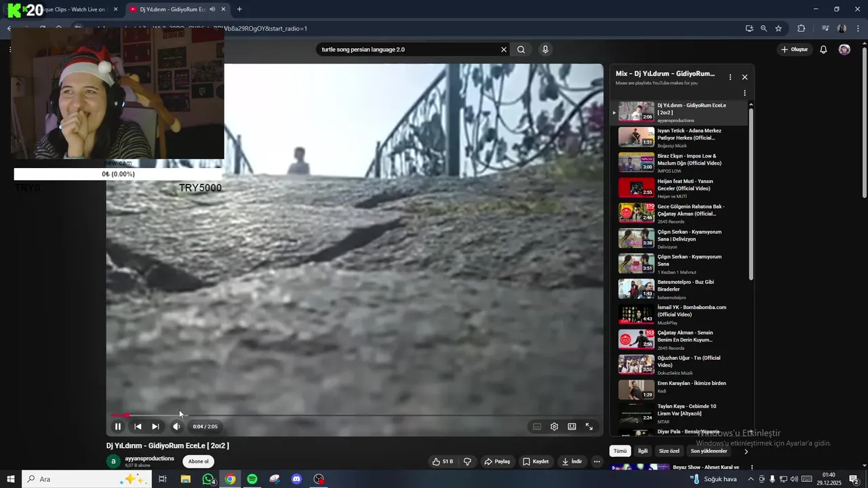This screenshot has height=488, width=868.
Task: Like the video (51 B)
Action: point(442,462)
